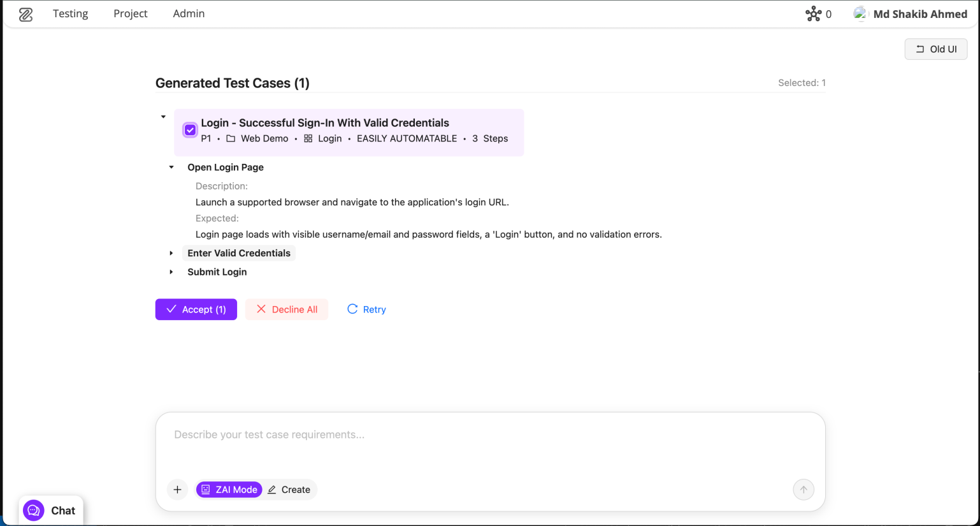Uncheck the Login test case checkbox
Viewport: 980px width, 526px height.
[x=190, y=130]
